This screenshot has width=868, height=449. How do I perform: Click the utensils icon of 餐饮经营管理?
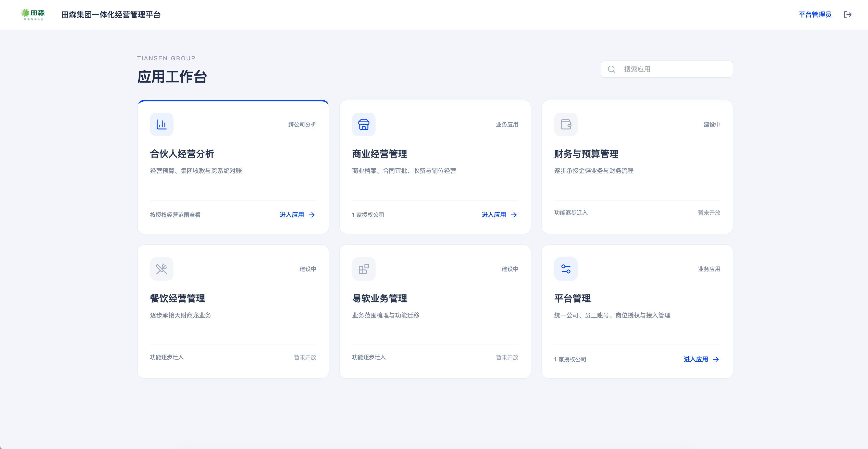point(162,269)
